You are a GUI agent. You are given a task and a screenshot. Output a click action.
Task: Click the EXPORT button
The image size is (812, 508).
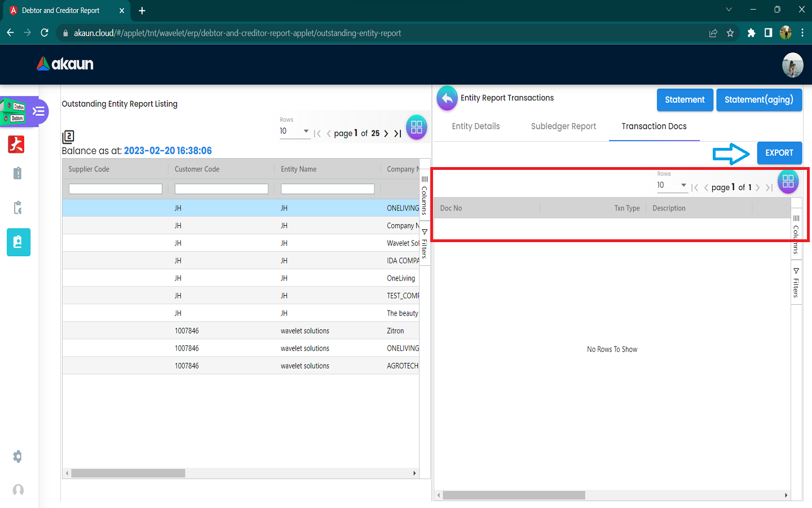point(779,153)
